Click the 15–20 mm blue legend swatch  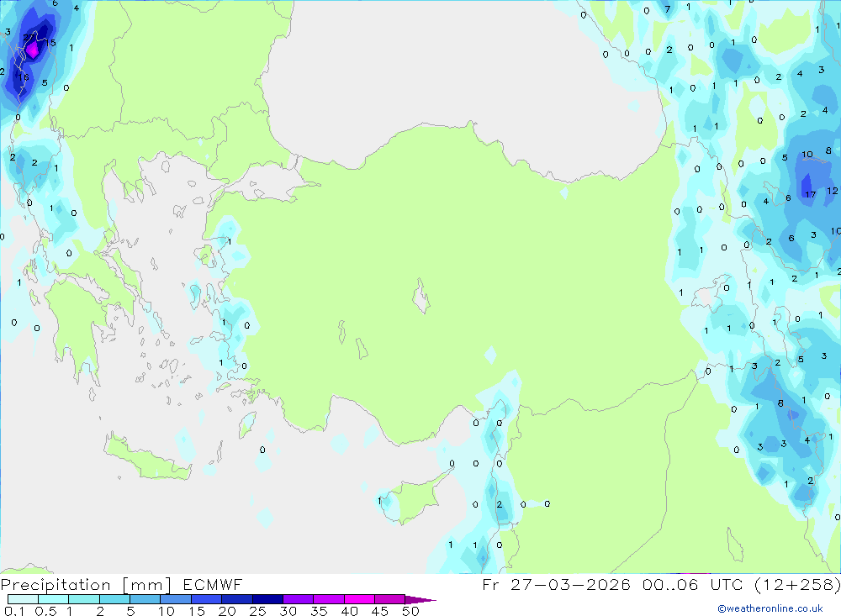pyautogui.click(x=206, y=599)
